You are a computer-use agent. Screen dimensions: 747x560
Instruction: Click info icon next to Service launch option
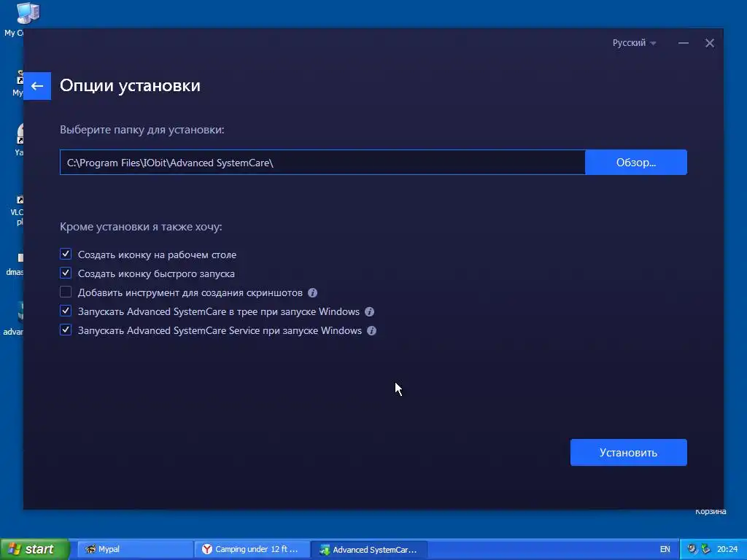371,330
